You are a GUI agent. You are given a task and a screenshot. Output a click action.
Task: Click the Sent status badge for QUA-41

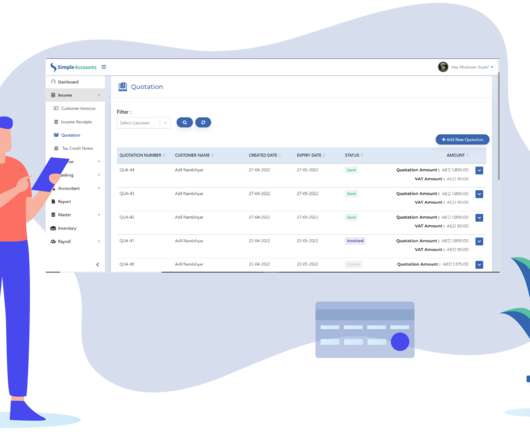coord(351,194)
